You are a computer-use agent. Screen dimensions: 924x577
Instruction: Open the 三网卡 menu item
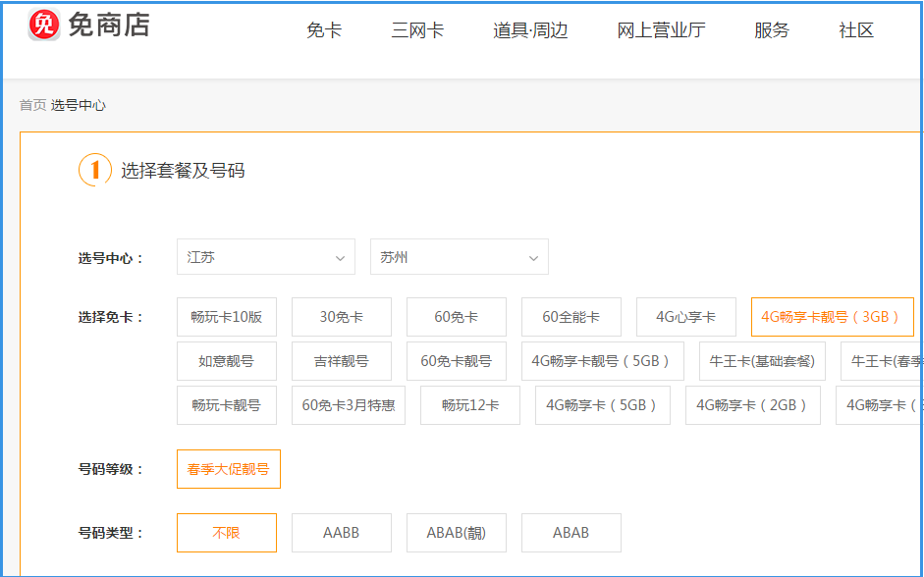416,30
